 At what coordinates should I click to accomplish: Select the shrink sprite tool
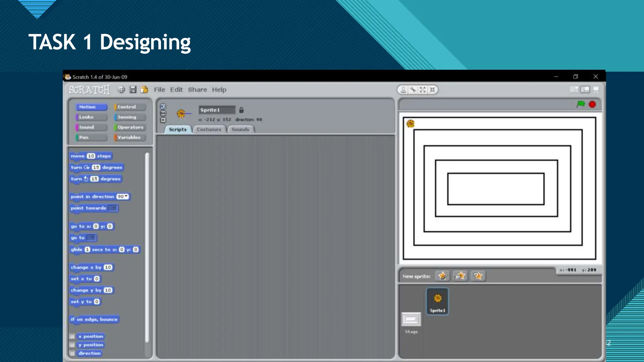[x=432, y=90]
